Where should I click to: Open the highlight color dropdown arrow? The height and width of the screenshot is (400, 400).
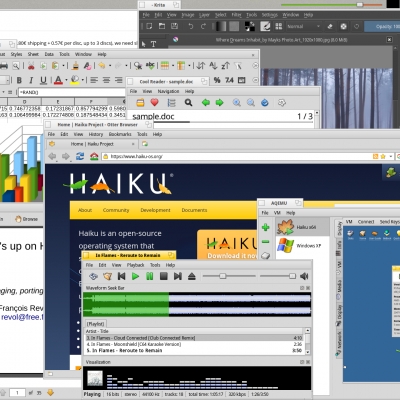(x=82, y=80)
